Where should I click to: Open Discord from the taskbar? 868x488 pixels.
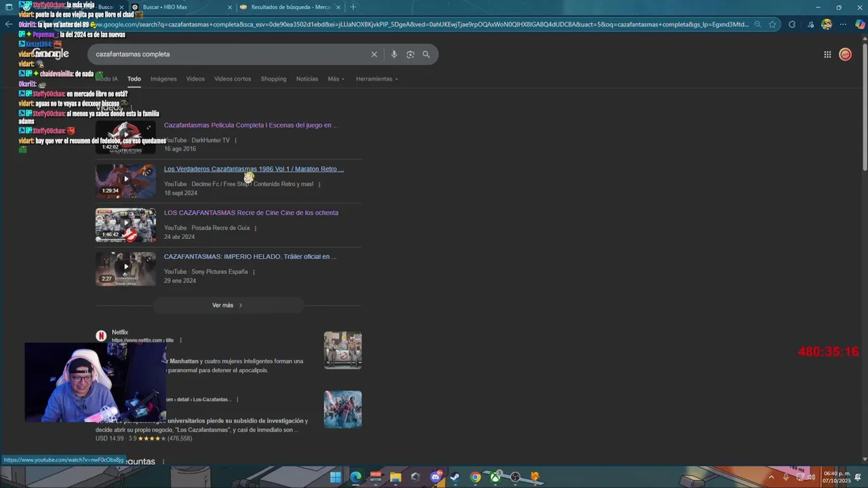436,477
